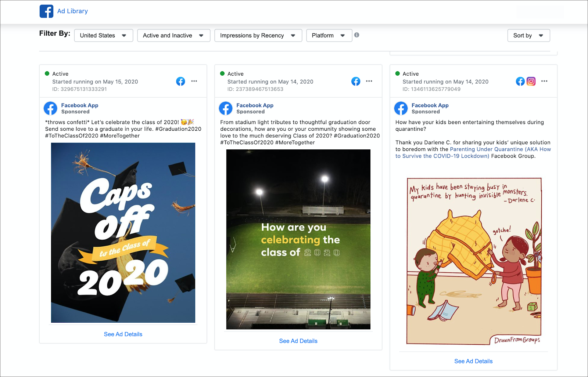Image resolution: width=588 pixels, height=377 pixels.
Task: Open the kids hunting monsters cartoon image
Action: (x=474, y=261)
